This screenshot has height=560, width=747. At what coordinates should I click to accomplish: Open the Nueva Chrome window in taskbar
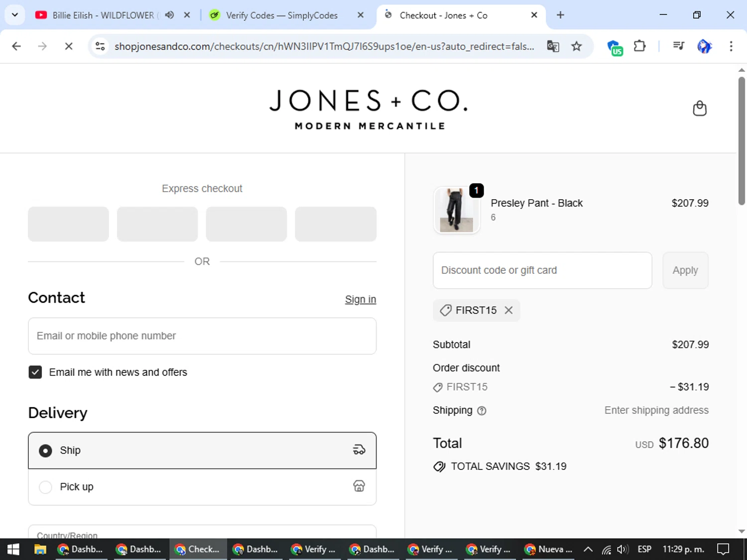tap(548, 549)
